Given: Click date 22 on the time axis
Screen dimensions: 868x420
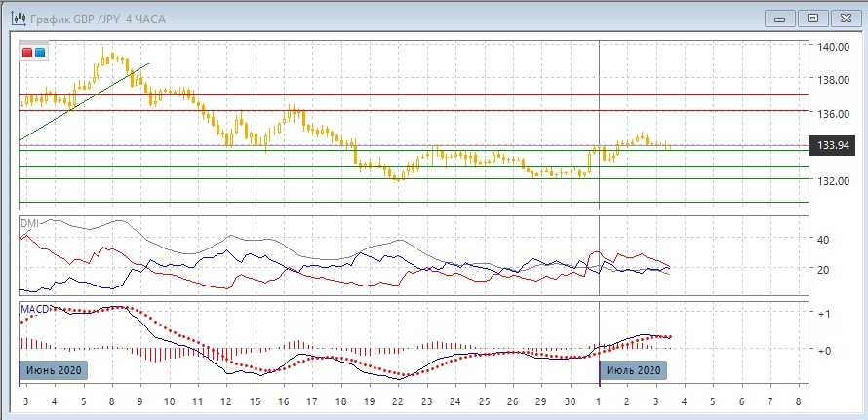Looking at the screenshot, I should click(397, 401).
